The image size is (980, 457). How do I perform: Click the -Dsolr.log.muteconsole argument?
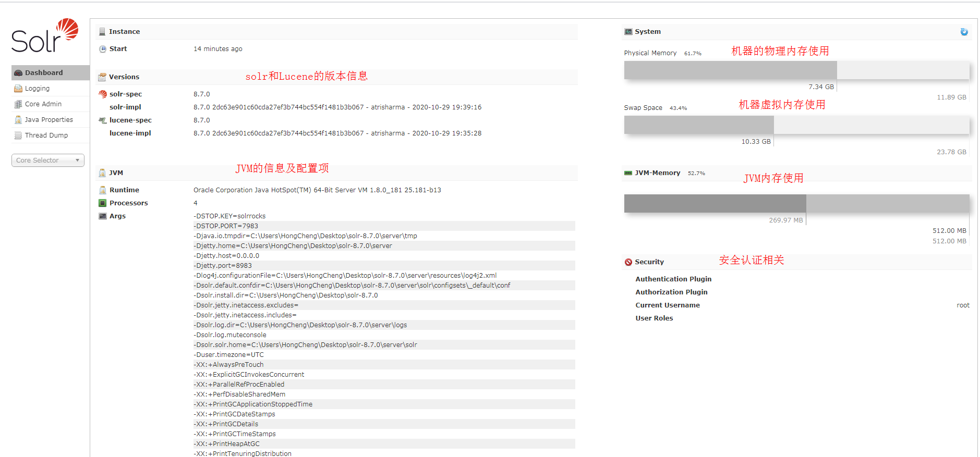(230, 335)
